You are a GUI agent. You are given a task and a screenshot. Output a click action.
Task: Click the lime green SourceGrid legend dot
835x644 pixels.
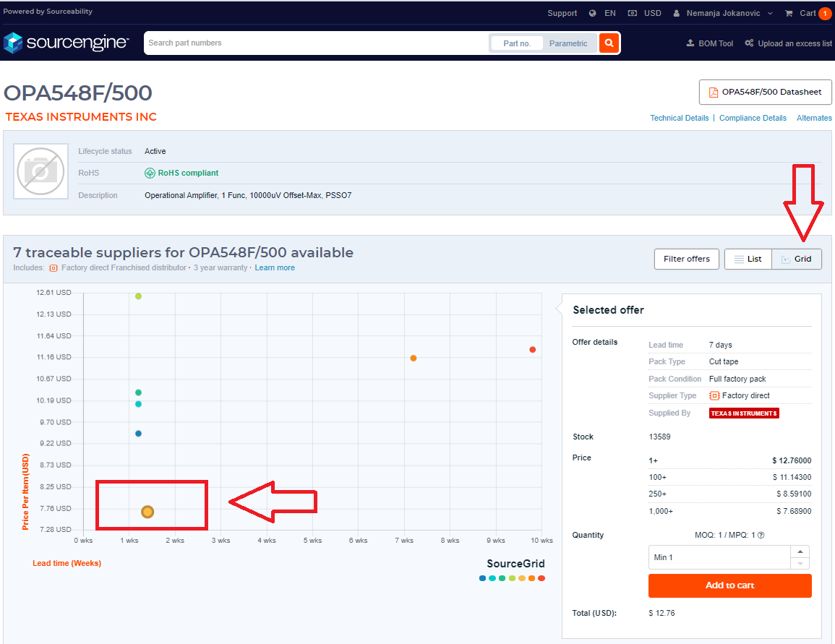pos(512,578)
